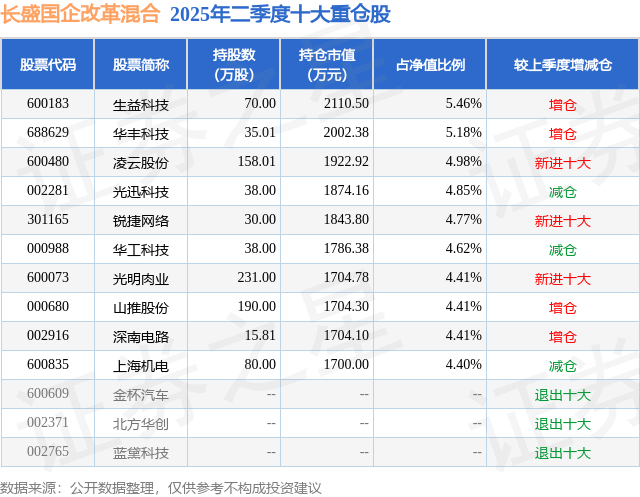
Task: Click market value 2110.50
Action: (346, 104)
